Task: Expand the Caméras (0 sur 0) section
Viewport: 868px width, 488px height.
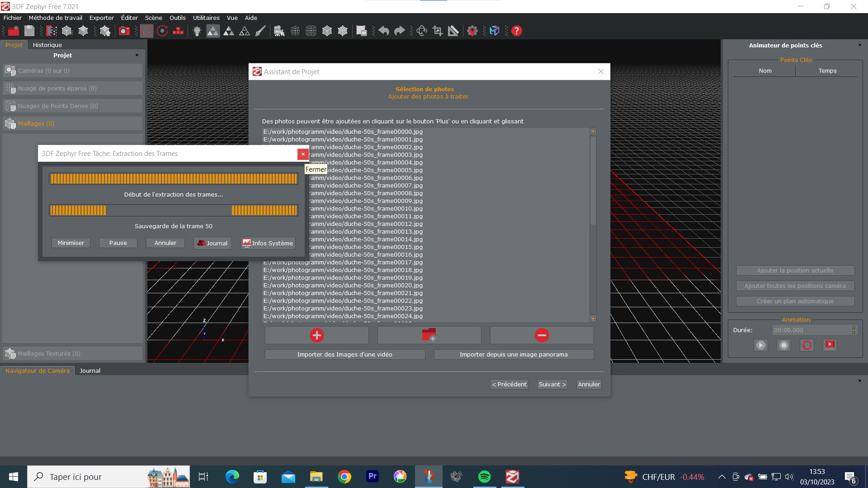Action: [x=72, y=70]
